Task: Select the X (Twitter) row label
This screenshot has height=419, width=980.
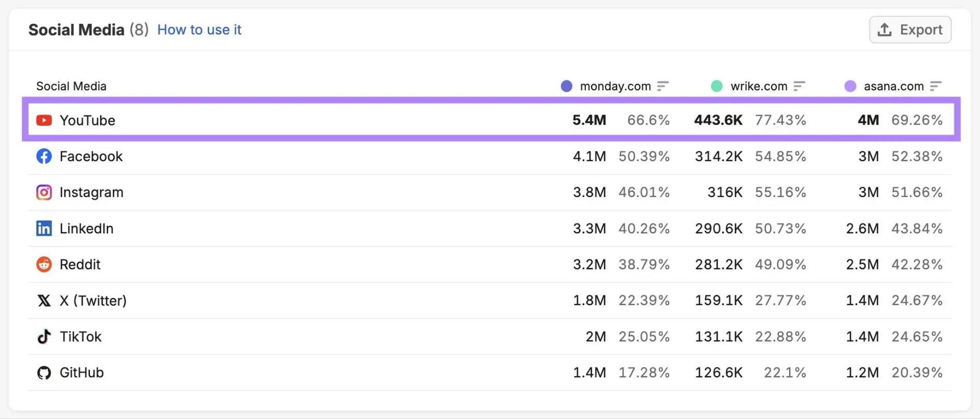Action: pyautogui.click(x=93, y=301)
